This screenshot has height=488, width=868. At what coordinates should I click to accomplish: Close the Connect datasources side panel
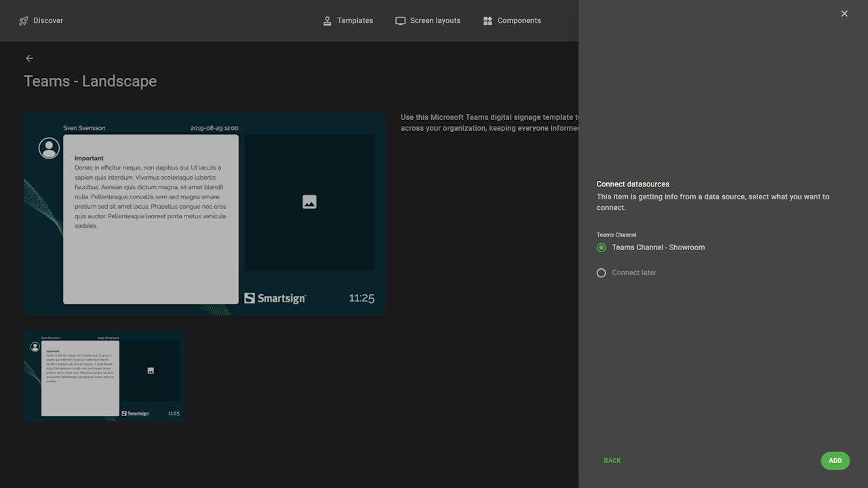tap(844, 14)
